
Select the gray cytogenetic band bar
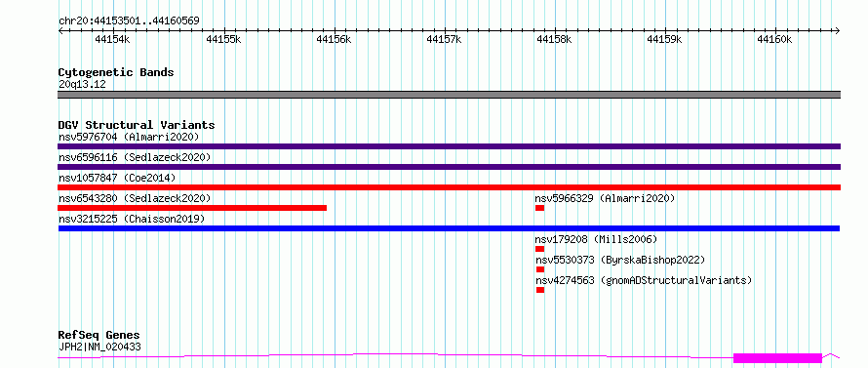[x=449, y=95]
